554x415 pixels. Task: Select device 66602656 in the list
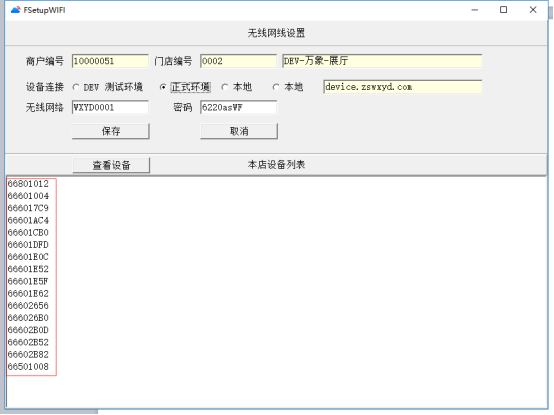click(x=28, y=306)
